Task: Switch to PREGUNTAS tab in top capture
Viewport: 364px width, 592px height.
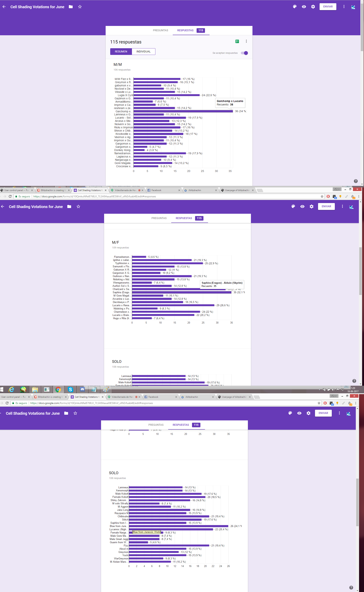Action: tap(161, 30)
